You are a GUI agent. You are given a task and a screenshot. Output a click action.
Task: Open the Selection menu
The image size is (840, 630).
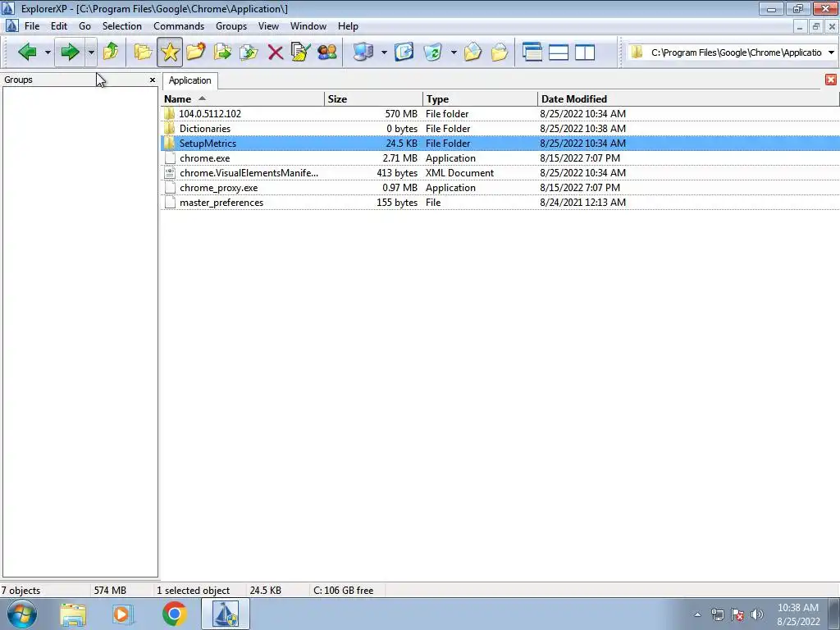(122, 26)
